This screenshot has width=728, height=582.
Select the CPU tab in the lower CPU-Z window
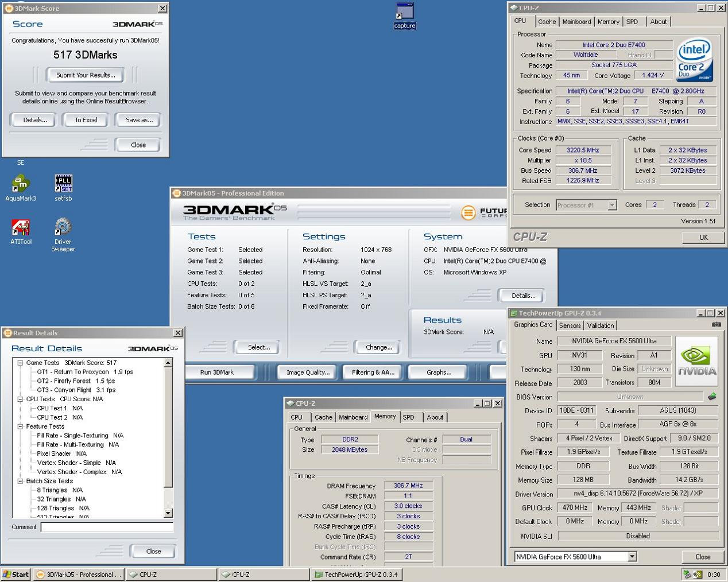tap(297, 417)
